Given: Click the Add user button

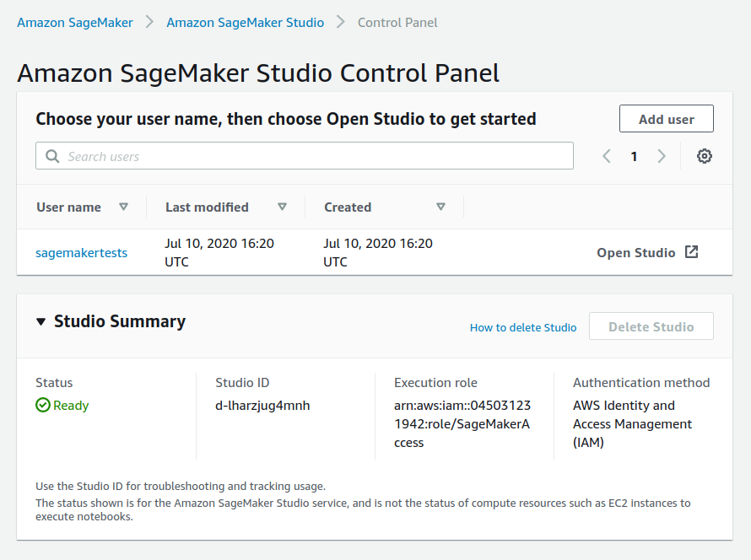Looking at the screenshot, I should pos(667,119).
